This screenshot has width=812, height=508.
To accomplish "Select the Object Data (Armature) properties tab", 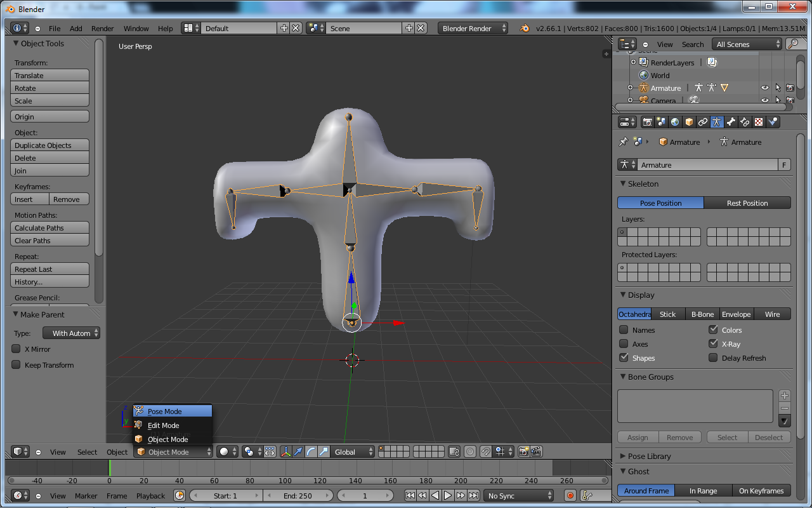I will 717,121.
